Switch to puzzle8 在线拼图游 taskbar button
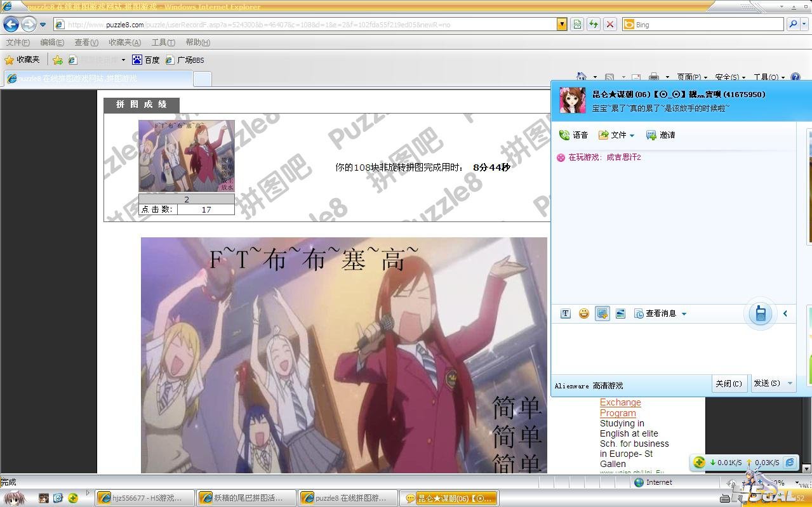Viewport: 812px width, 507px height. coord(349,498)
